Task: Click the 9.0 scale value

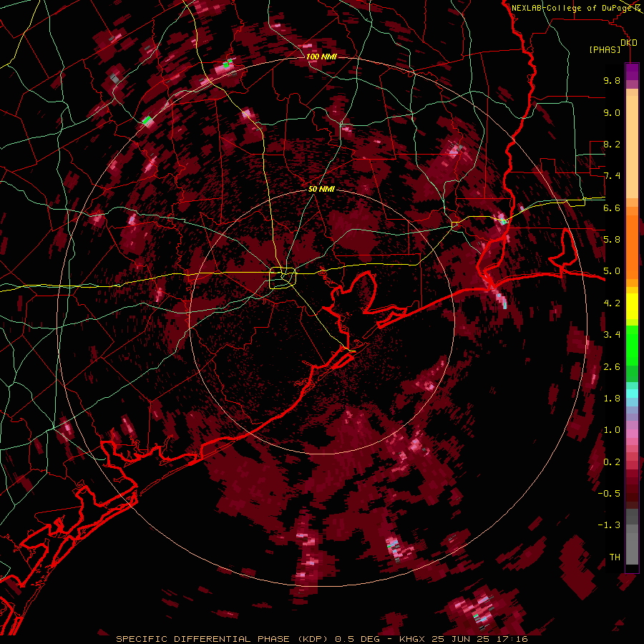Action: (x=612, y=112)
